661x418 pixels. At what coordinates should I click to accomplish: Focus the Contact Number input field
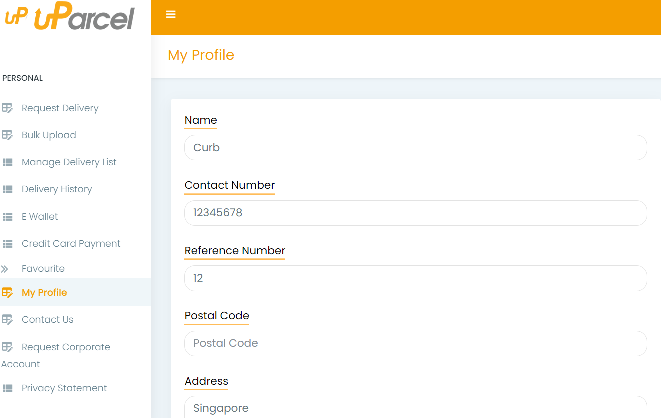[415, 213]
